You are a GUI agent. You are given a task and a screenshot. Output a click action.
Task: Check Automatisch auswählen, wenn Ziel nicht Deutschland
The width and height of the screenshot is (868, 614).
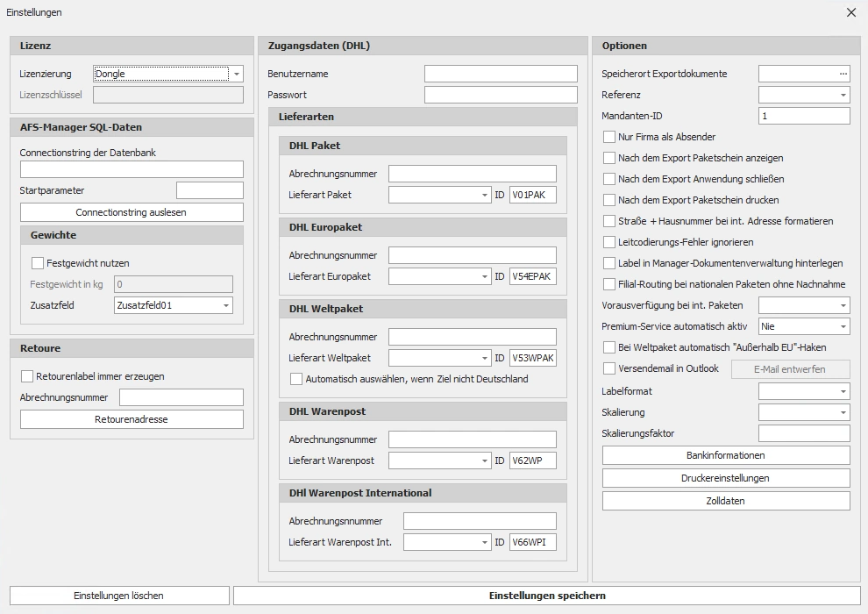[296, 379]
